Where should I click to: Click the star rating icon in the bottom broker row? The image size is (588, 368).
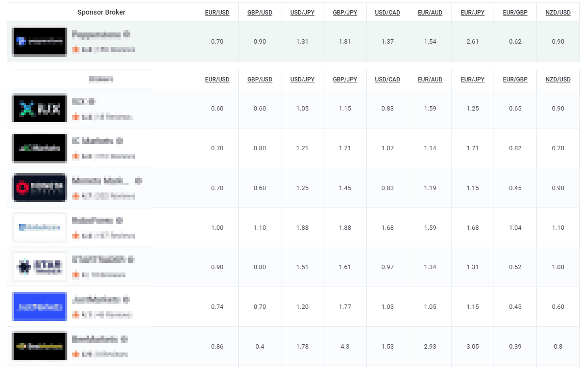click(76, 354)
